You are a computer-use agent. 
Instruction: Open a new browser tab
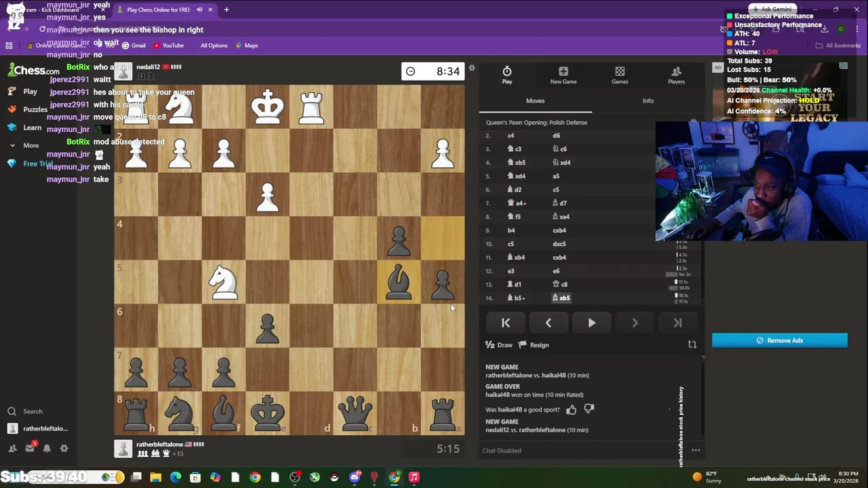coord(226,9)
